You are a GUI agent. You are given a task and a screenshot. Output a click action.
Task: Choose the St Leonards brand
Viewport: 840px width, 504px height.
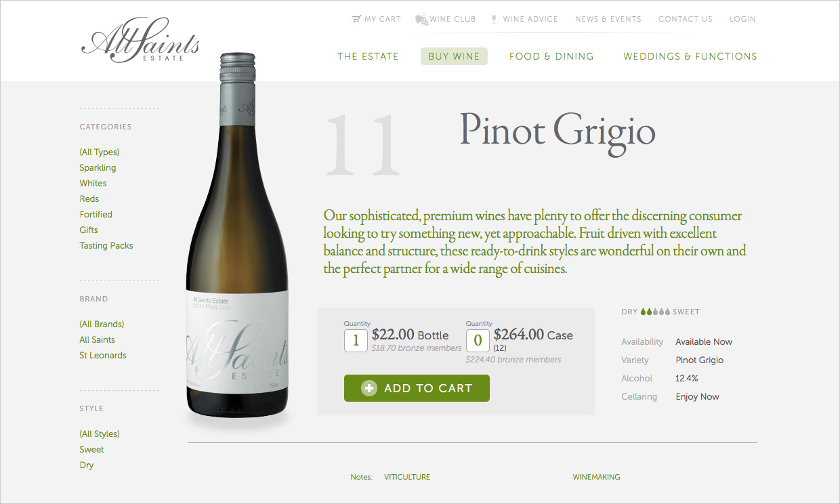pyautogui.click(x=103, y=355)
